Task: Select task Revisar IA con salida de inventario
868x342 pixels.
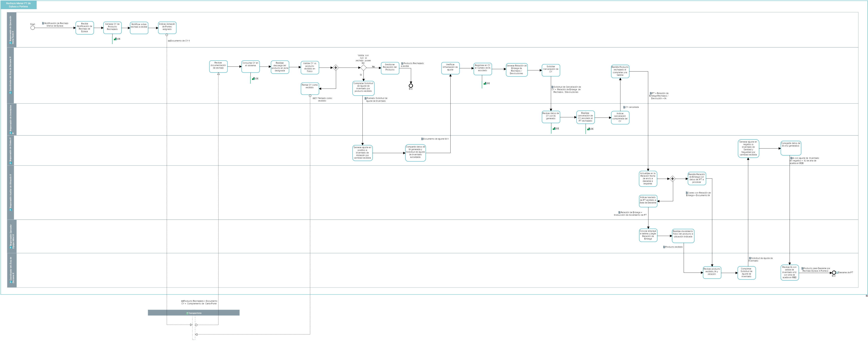Action: click(790, 273)
